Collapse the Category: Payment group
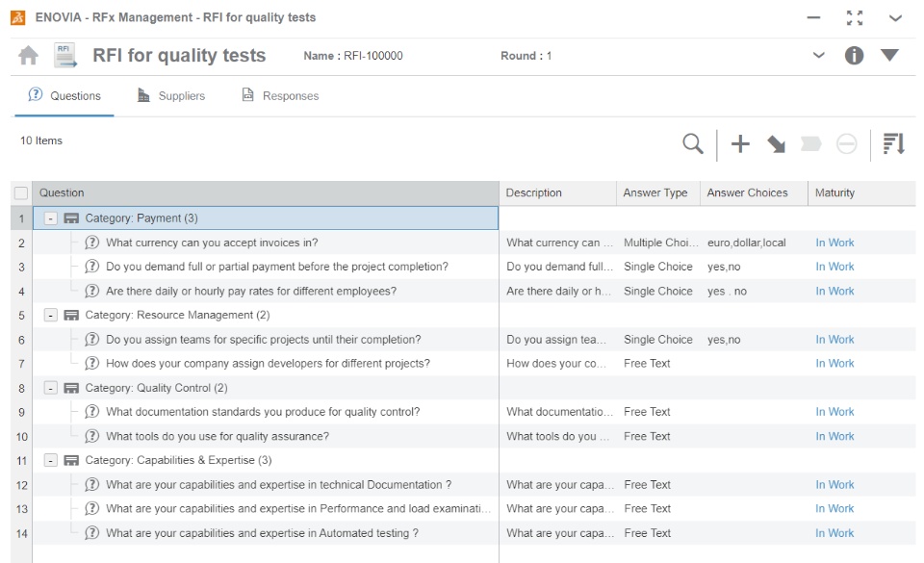The height and width of the screenshot is (563, 924). (x=49, y=218)
